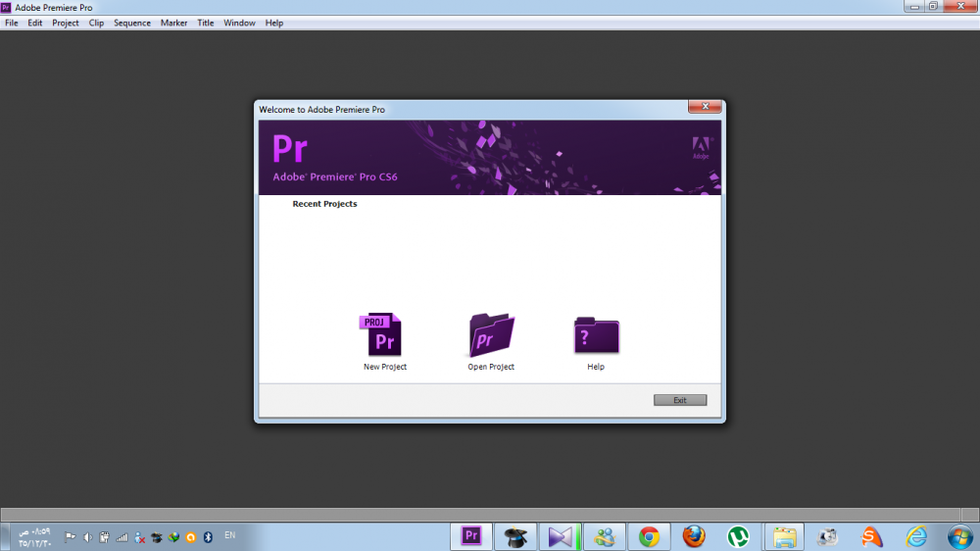The width and height of the screenshot is (980, 551).
Task: Click the Visual Studio taskbar icon
Action: (560, 536)
